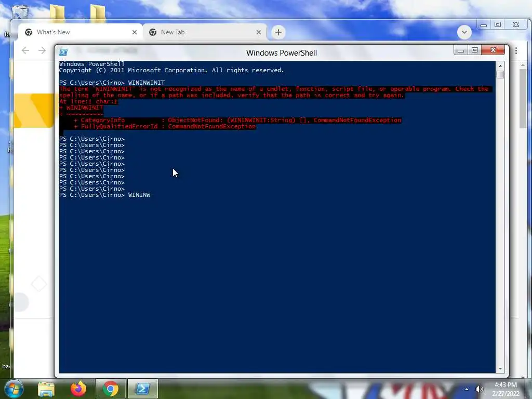
Task: Click PowerShell scrollbar thumb
Action: pyautogui.click(x=500, y=74)
